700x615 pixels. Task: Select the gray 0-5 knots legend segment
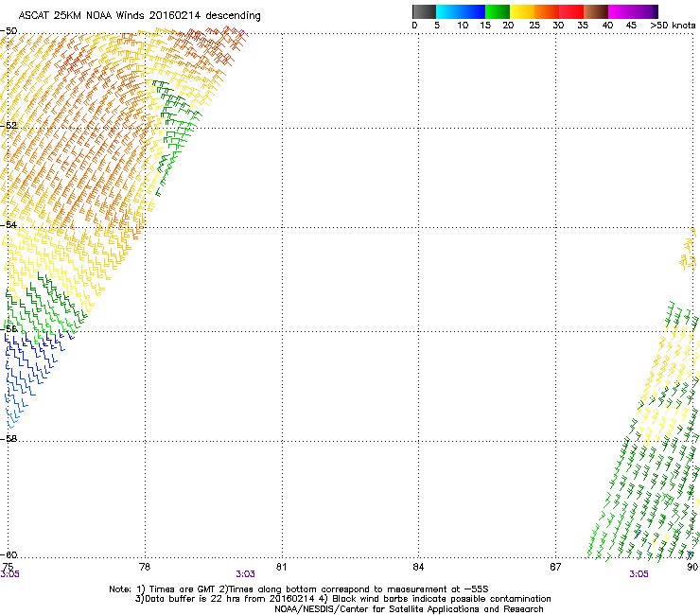[424, 11]
